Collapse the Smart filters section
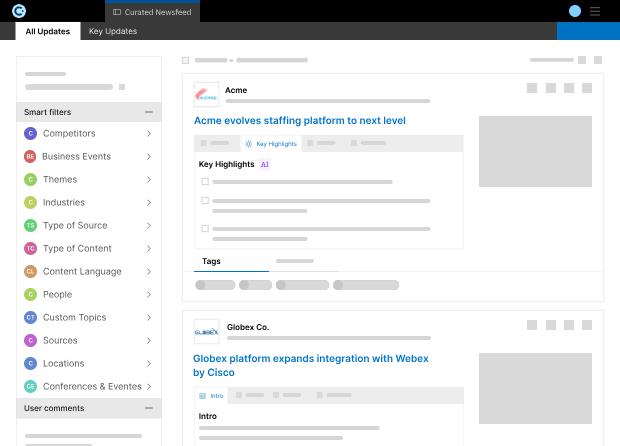 (x=149, y=112)
